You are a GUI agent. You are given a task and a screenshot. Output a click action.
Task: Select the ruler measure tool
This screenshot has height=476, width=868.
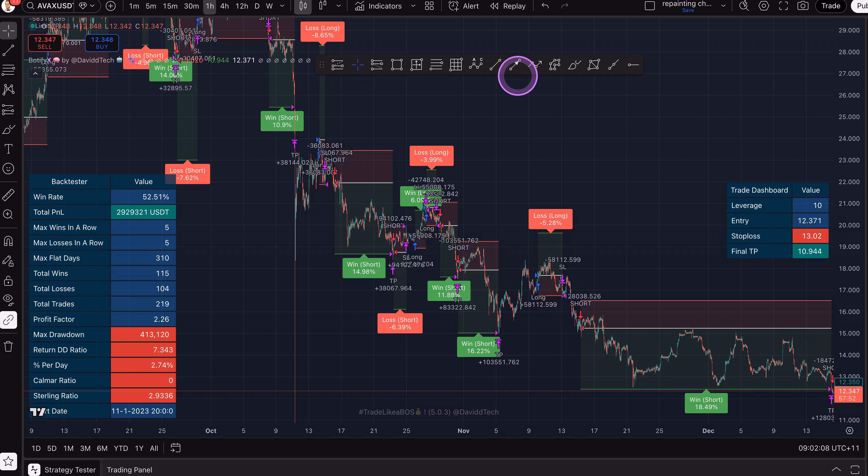[9, 194]
